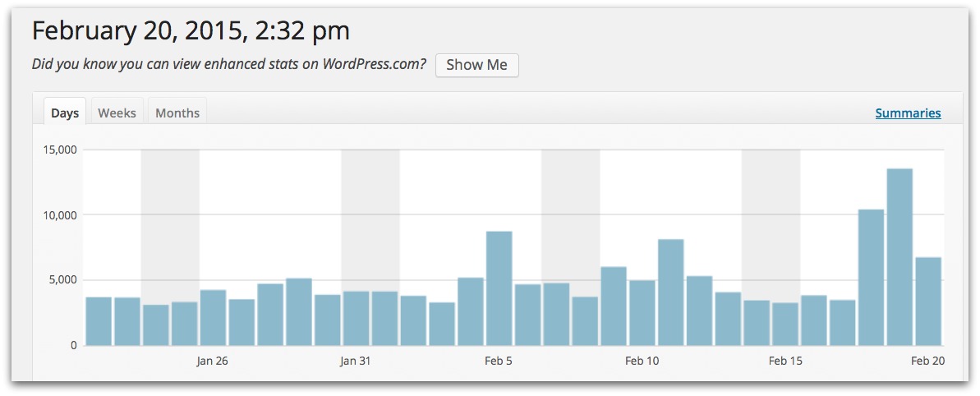Click the 15,000 y-axis label

pyautogui.click(x=58, y=150)
